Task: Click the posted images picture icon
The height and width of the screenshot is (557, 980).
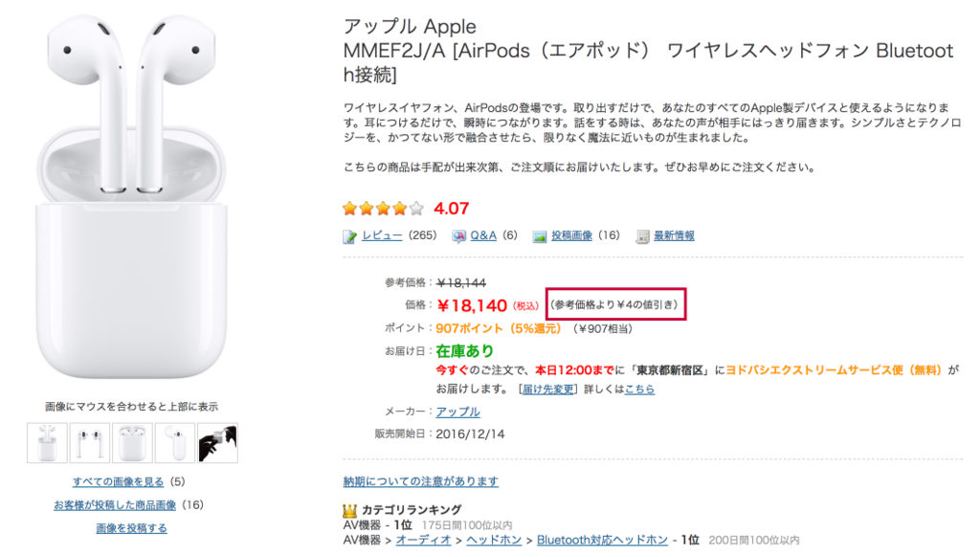Action: [x=540, y=236]
